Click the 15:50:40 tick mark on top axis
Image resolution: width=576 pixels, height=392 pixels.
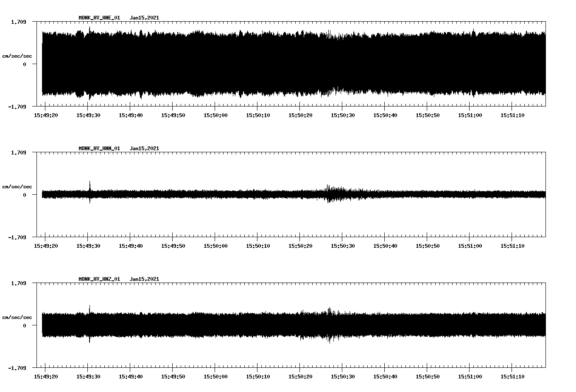point(386,107)
